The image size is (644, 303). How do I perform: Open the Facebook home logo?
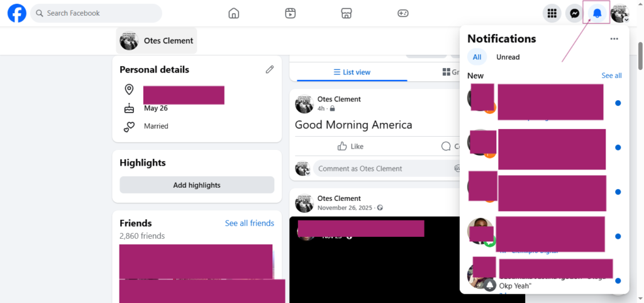[x=17, y=13]
